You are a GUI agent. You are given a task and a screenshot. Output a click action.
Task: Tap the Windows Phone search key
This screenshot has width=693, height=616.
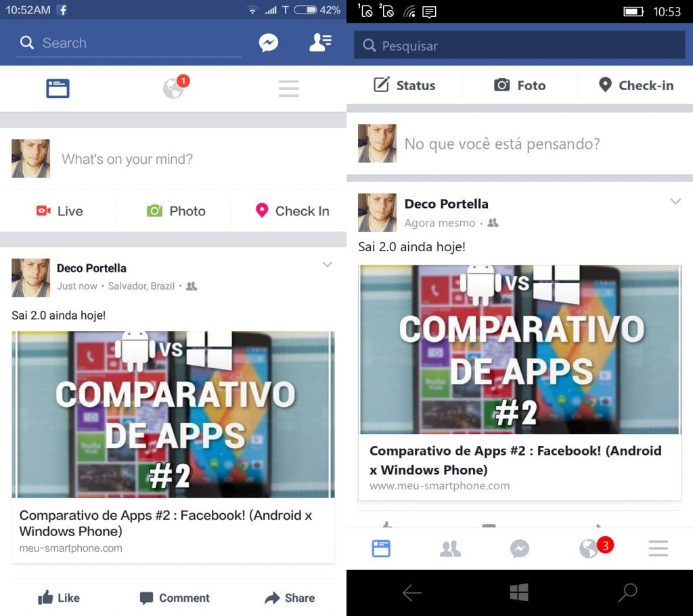[x=627, y=593]
